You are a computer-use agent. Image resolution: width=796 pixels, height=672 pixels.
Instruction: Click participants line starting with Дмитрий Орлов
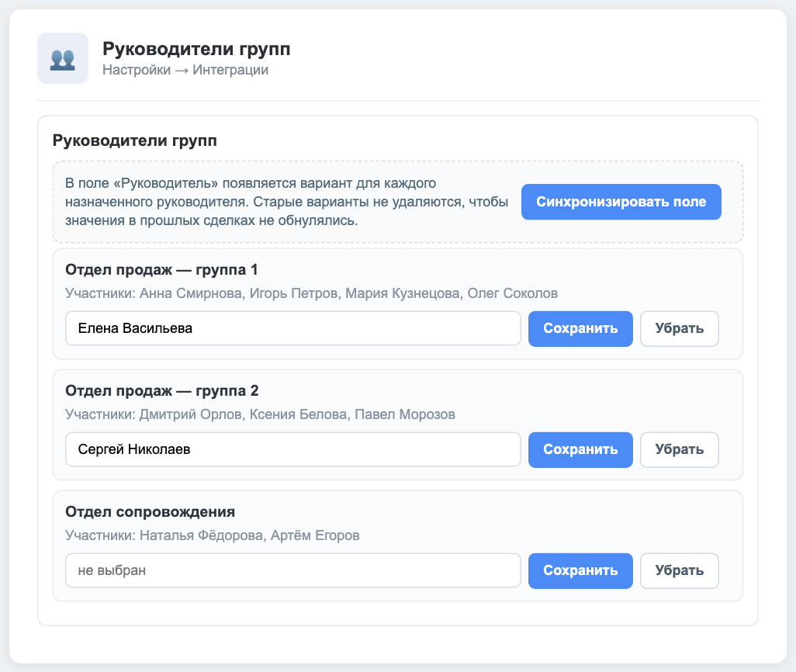[x=260, y=414]
